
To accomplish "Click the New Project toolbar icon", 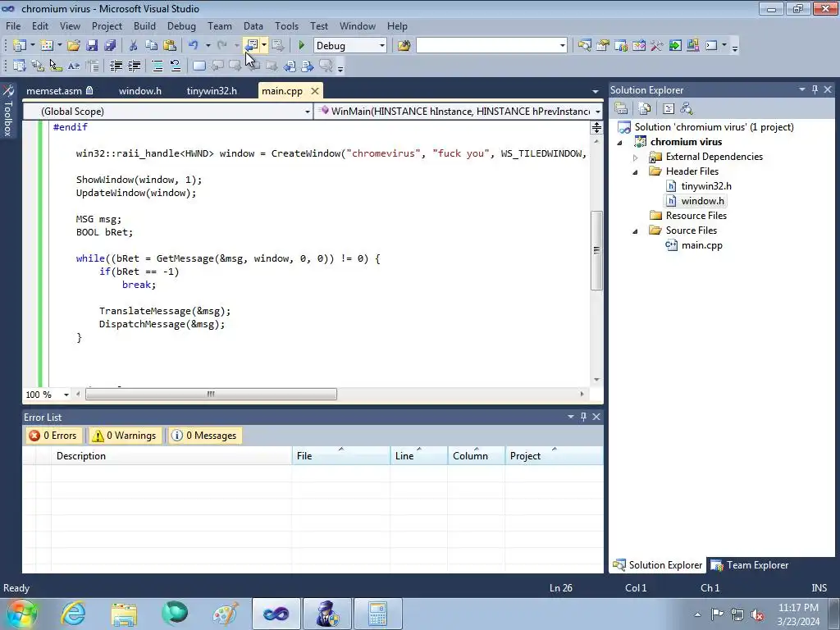I will [x=20, y=46].
